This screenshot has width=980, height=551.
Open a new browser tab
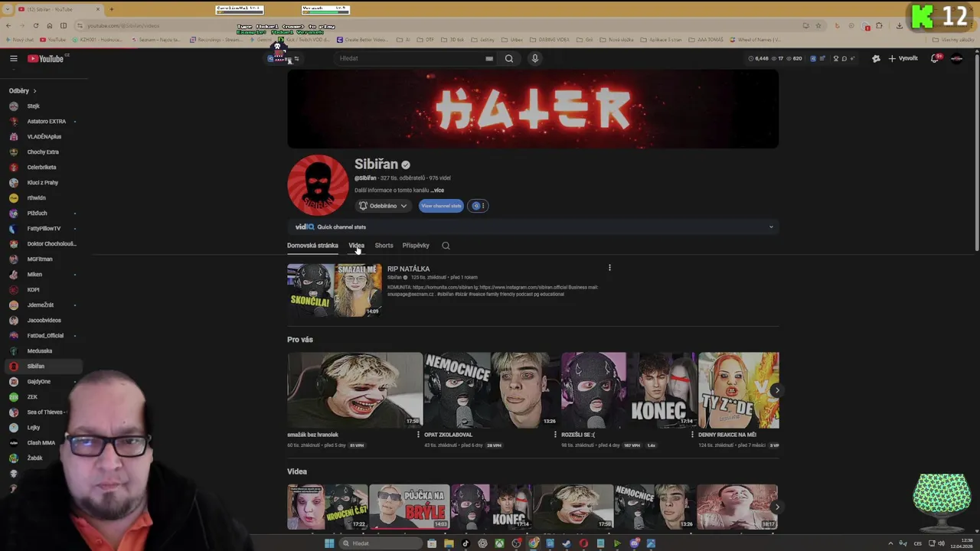(x=111, y=9)
